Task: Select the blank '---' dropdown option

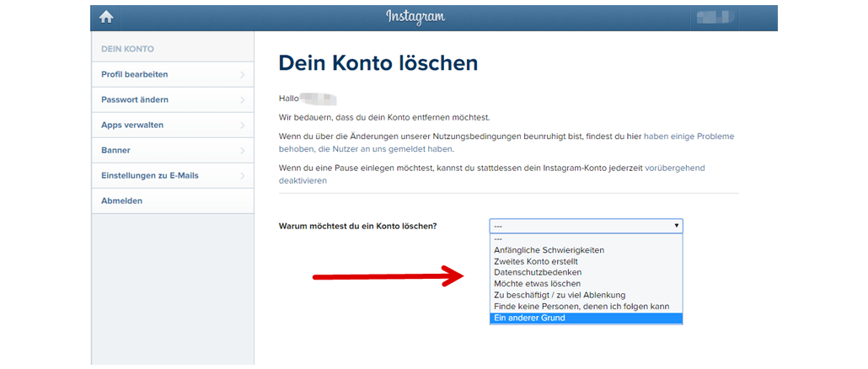Action: [587, 239]
